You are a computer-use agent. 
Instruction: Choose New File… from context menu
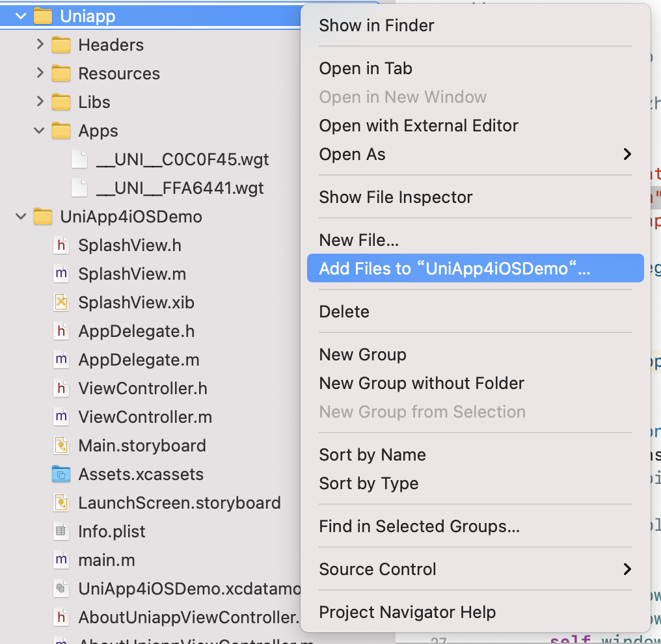coord(476,240)
